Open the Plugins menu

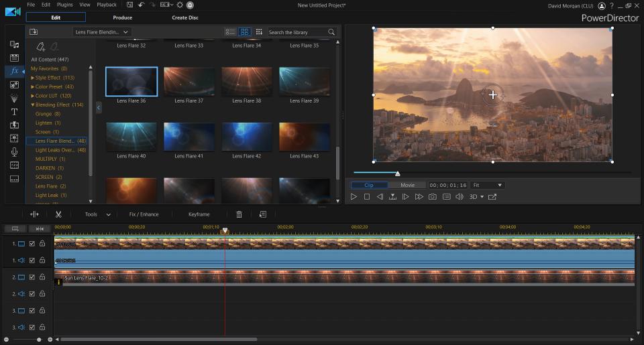pyautogui.click(x=64, y=5)
